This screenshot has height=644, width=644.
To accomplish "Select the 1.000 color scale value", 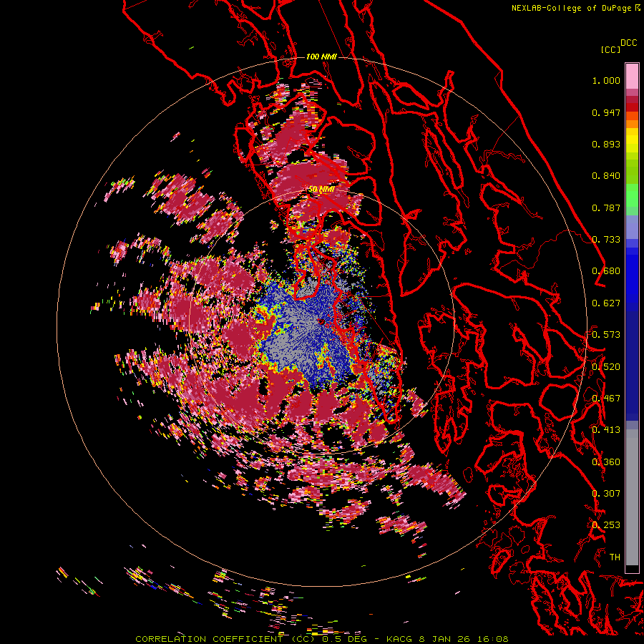I will click(x=606, y=80).
